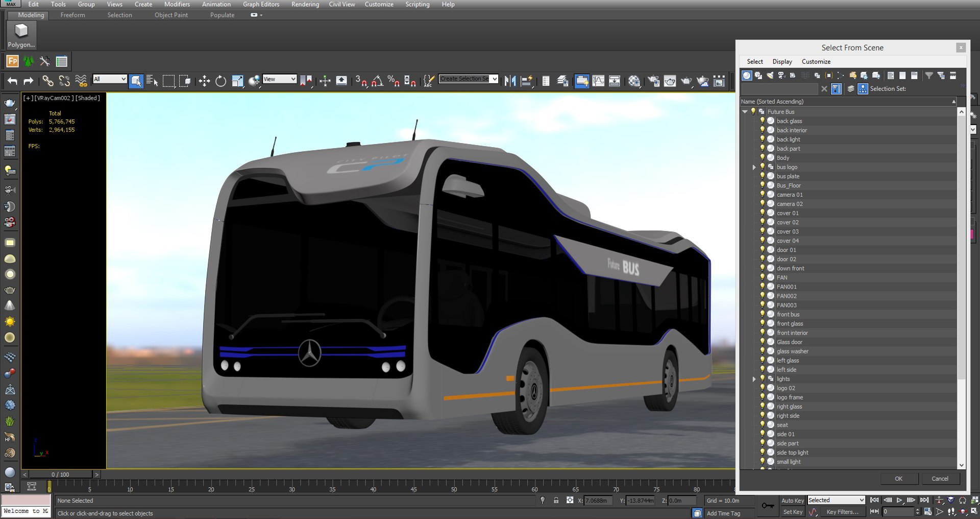This screenshot has width=980, height=519.
Task: Click Name column sort arrow
Action: [x=953, y=102]
